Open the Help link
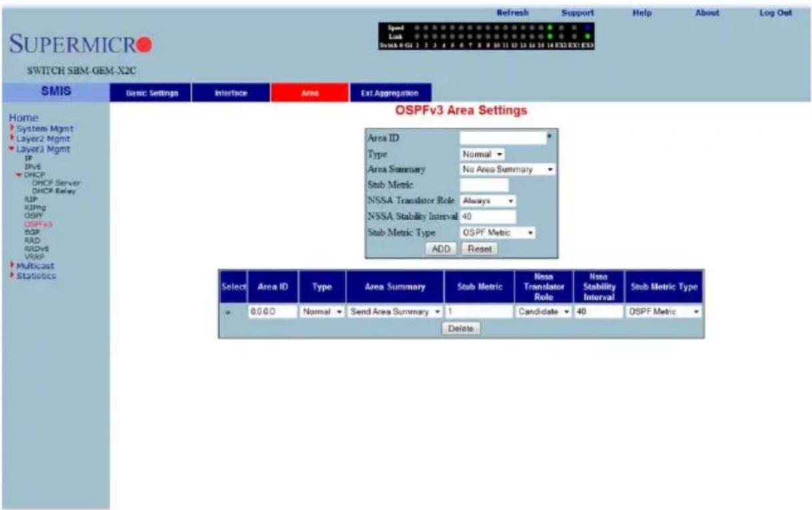The image size is (812, 510). click(641, 12)
